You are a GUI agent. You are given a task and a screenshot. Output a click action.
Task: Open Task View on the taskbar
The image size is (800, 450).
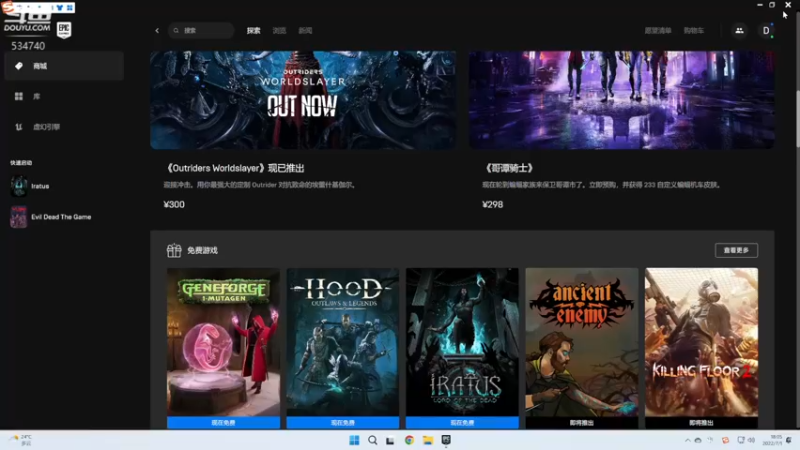390,440
